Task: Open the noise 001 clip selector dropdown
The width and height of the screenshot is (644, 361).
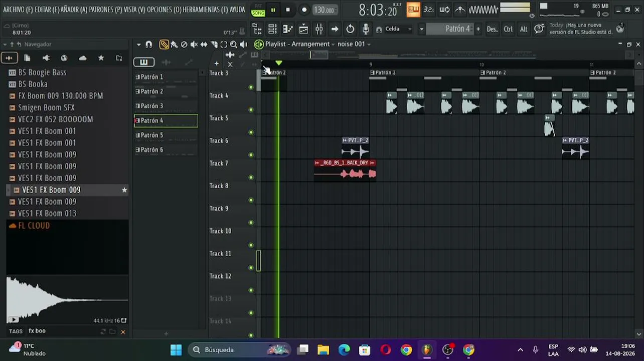Action: point(354,44)
